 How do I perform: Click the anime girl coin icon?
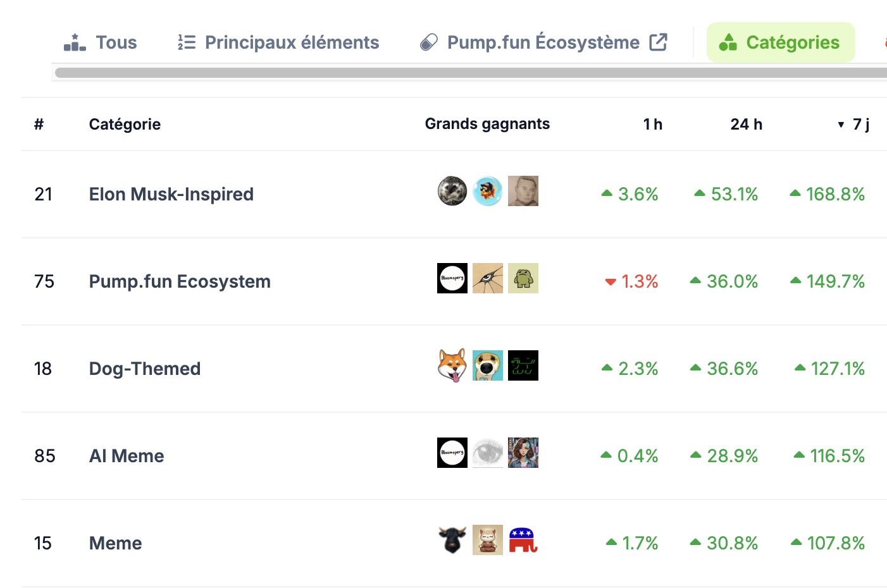click(x=523, y=453)
